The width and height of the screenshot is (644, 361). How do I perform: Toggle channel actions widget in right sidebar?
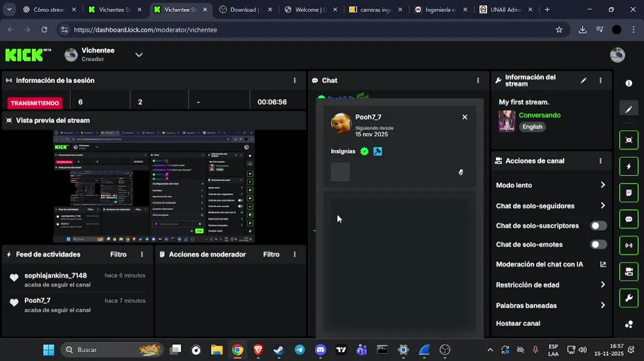tap(629, 272)
